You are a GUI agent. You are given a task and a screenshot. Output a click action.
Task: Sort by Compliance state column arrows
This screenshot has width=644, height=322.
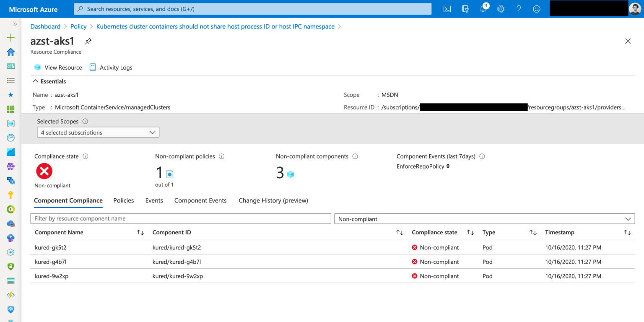(470, 232)
